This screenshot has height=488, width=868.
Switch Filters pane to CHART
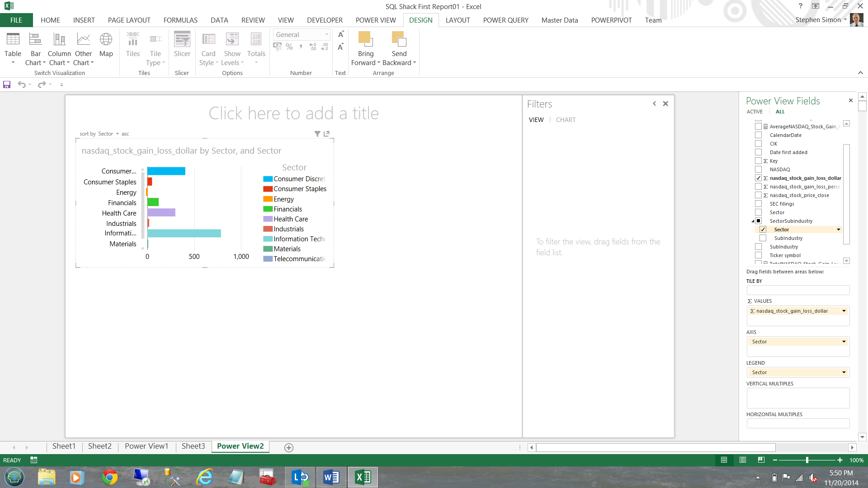[566, 120]
